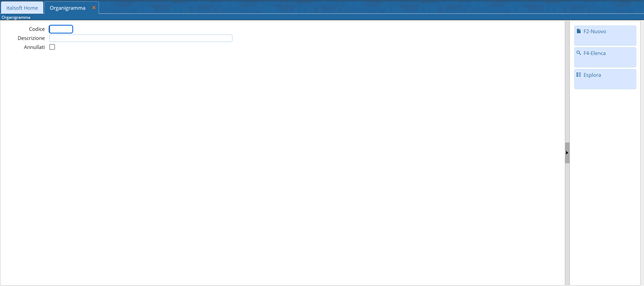
Task: Switch to the italsoft Home tab
Action: (22, 8)
